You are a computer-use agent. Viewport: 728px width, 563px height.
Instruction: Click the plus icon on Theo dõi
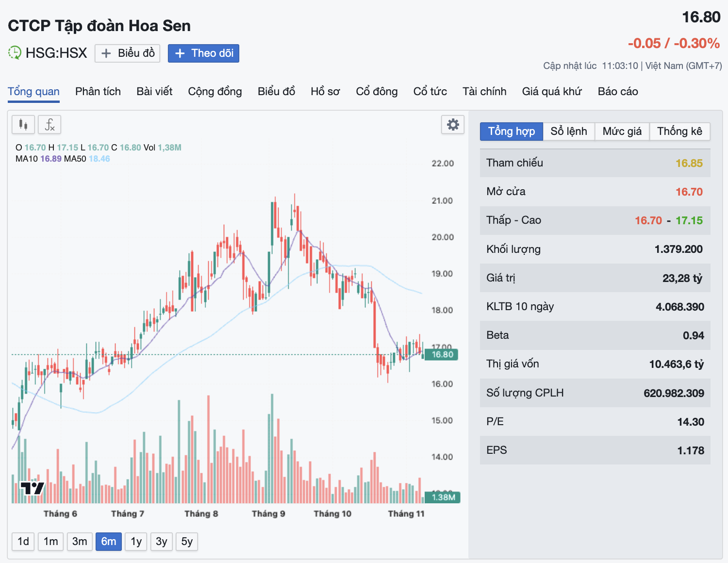coord(180,53)
